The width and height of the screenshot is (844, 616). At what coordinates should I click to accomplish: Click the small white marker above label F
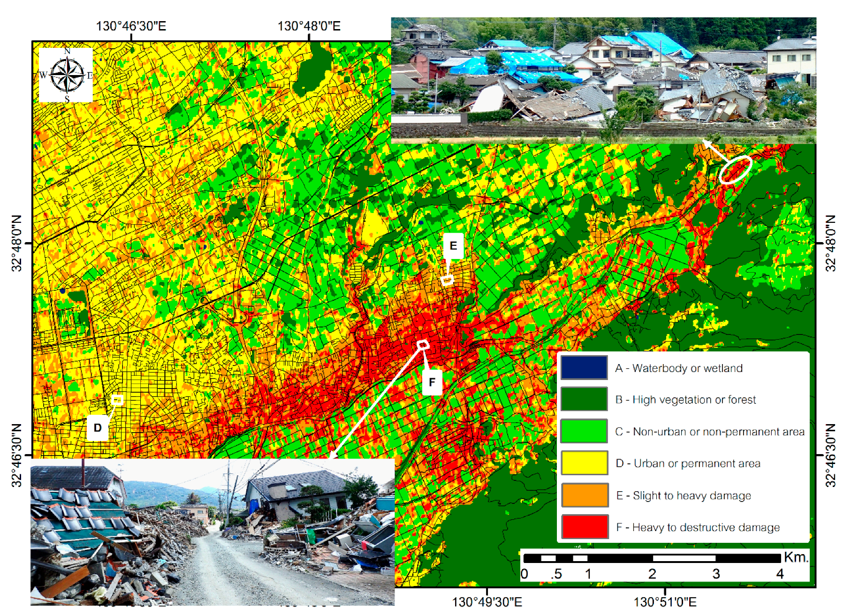(423, 345)
